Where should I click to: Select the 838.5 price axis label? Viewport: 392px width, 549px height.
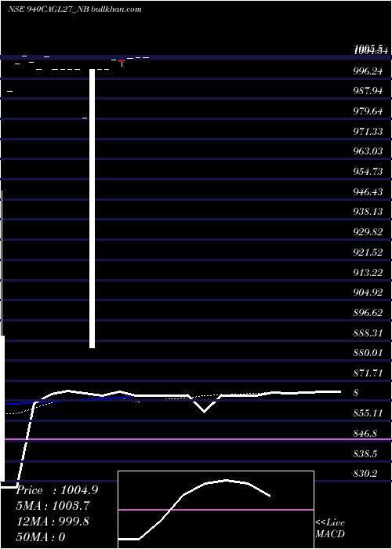click(x=365, y=454)
